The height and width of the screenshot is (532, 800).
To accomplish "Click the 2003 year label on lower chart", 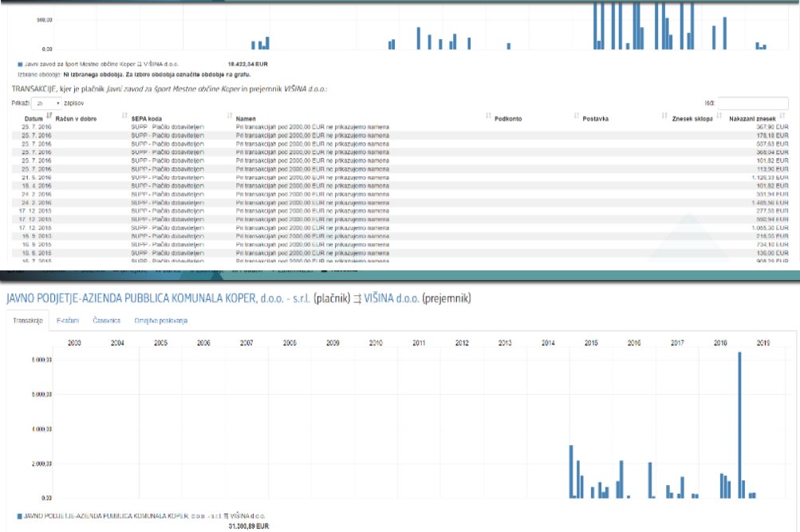I will pyautogui.click(x=74, y=343).
